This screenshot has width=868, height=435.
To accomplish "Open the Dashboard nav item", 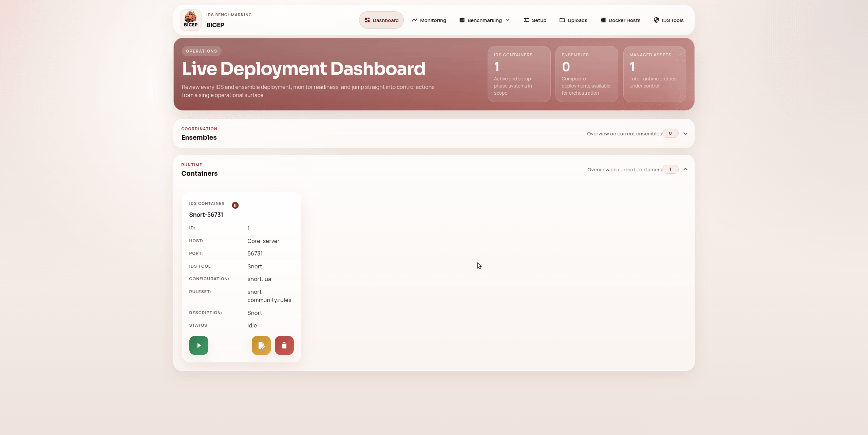I will (381, 20).
